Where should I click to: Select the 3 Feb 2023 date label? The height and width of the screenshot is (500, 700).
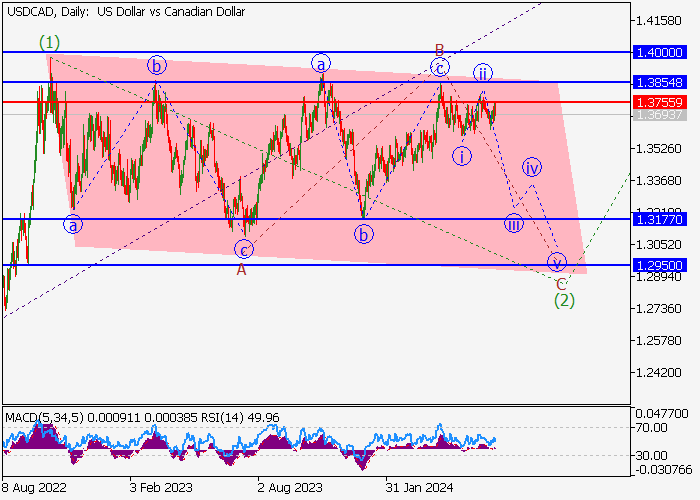[161, 488]
